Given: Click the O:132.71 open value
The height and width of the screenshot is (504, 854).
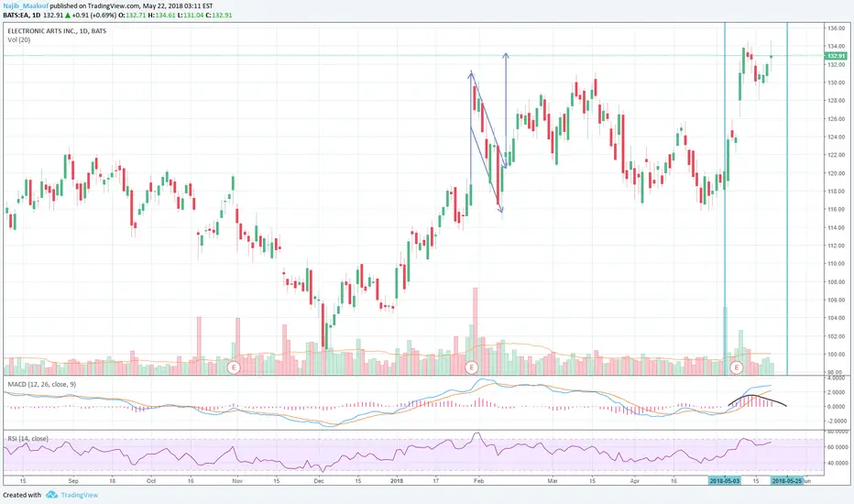Looking at the screenshot, I should coord(132,16).
